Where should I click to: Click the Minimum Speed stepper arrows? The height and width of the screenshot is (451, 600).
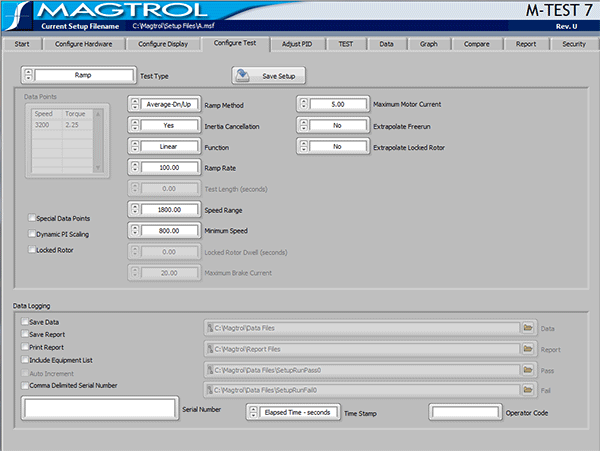click(x=135, y=230)
